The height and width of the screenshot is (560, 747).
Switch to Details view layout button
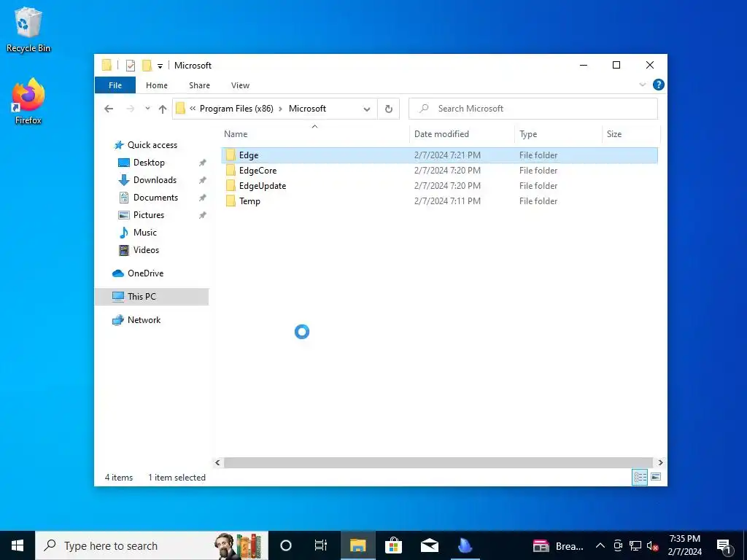tap(640, 477)
